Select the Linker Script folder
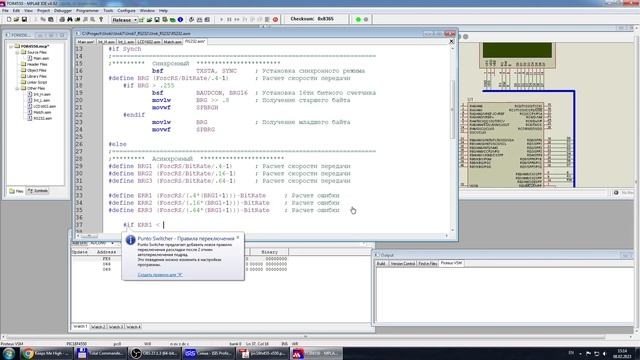 click(37, 82)
